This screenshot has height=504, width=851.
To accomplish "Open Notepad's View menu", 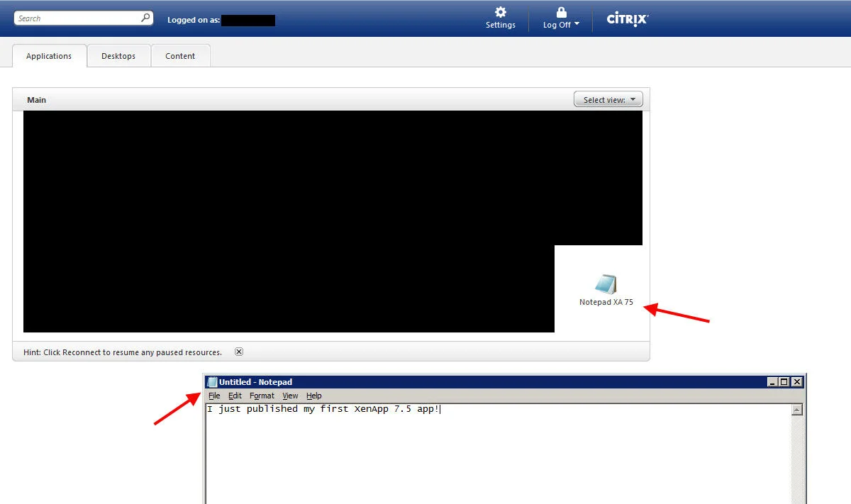I will (x=290, y=396).
